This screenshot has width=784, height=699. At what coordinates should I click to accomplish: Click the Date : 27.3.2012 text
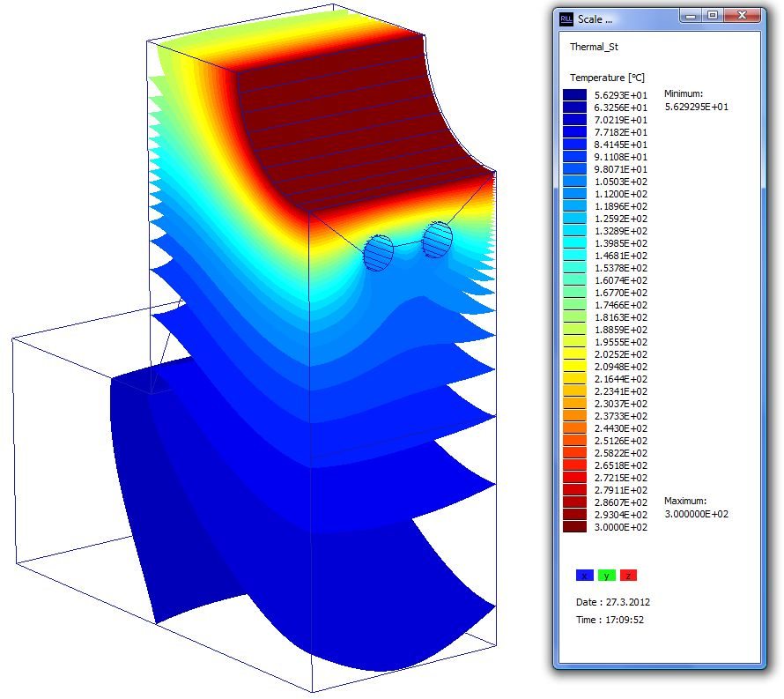[x=613, y=602]
